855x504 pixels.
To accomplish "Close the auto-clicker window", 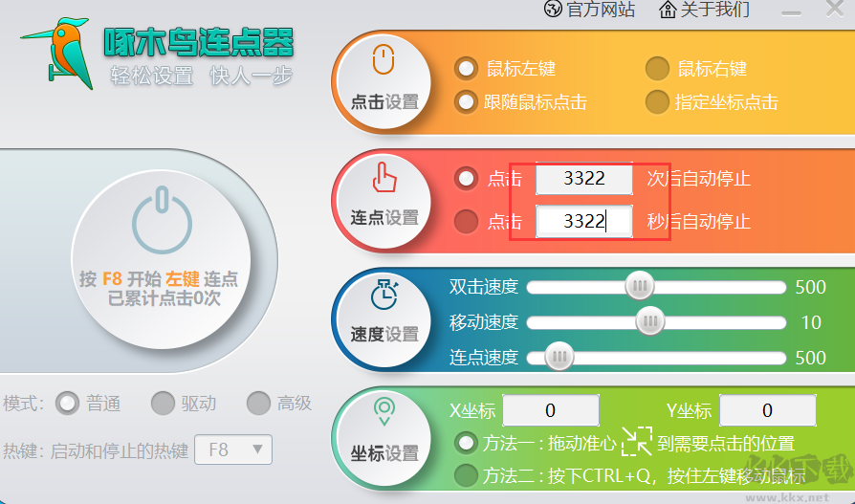I will pyautogui.click(x=835, y=9).
